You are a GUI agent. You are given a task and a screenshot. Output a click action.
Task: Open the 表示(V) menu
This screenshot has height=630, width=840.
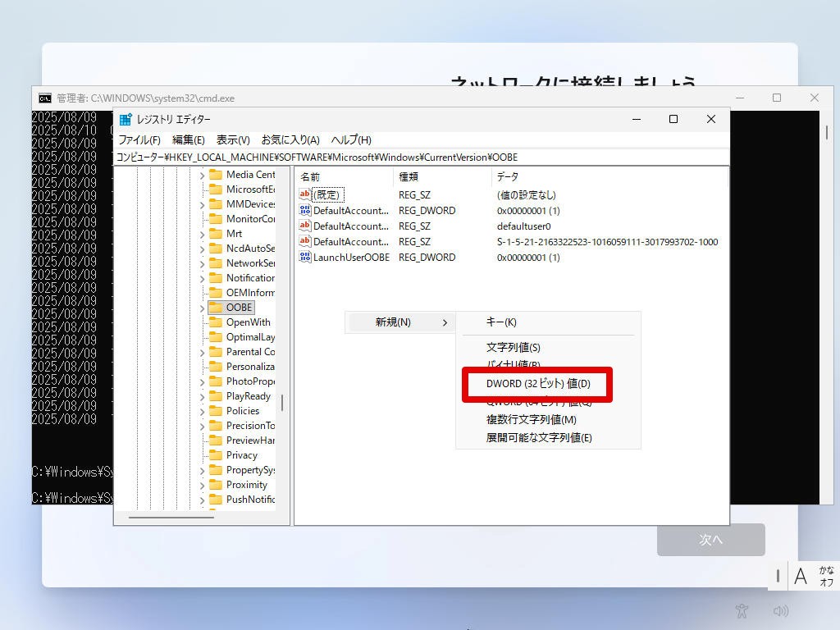[x=233, y=139]
